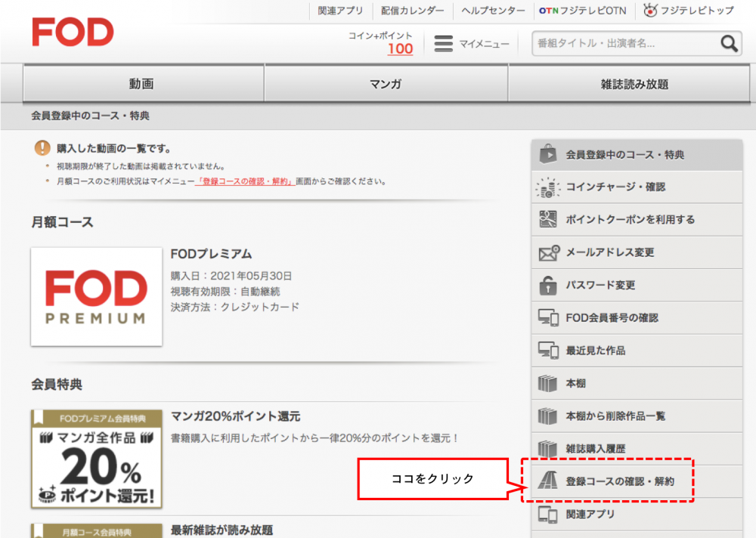Select 登録コースの確認・解約 sidebar label
The width and height of the screenshot is (756, 538).
click(x=620, y=481)
